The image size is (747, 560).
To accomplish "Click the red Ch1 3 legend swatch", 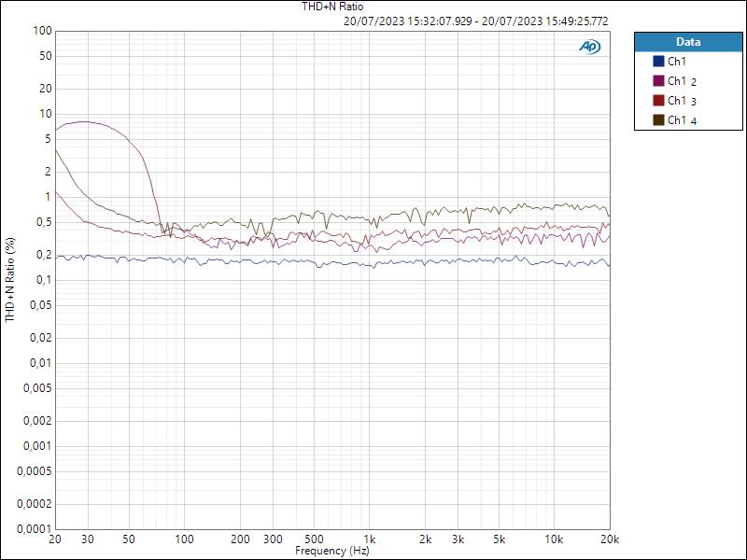I will click(658, 101).
